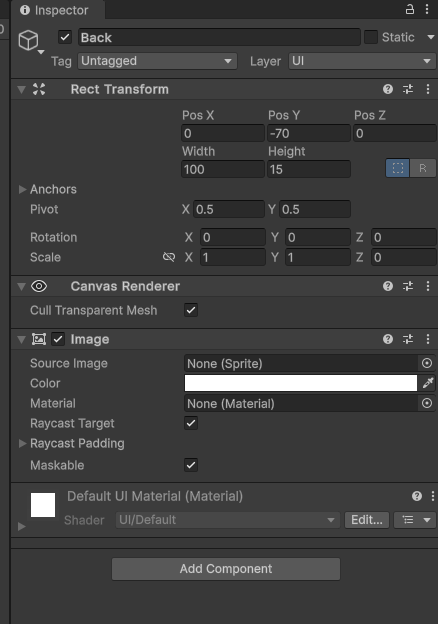
Task: Toggle constrained proportions link on Scale
Action: (169, 257)
